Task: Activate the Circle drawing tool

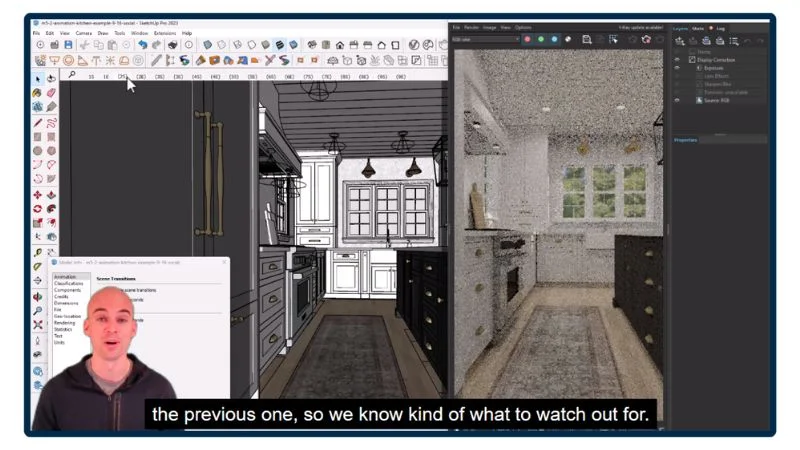Action: point(38,151)
